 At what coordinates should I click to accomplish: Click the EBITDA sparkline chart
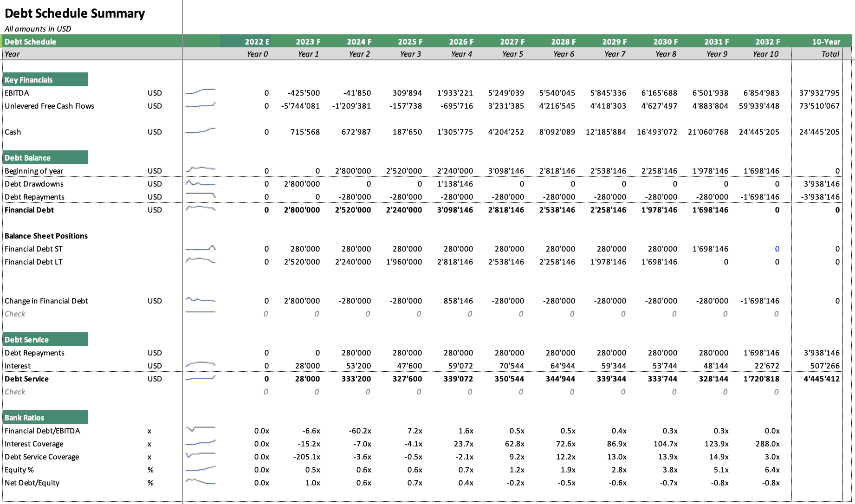tap(201, 92)
